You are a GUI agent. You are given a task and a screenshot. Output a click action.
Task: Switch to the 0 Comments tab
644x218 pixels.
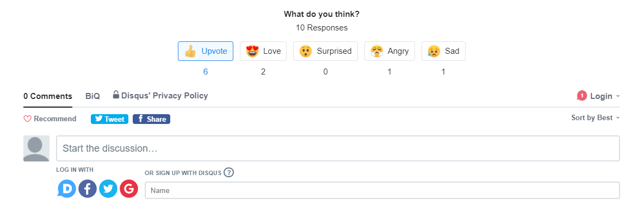coord(48,96)
